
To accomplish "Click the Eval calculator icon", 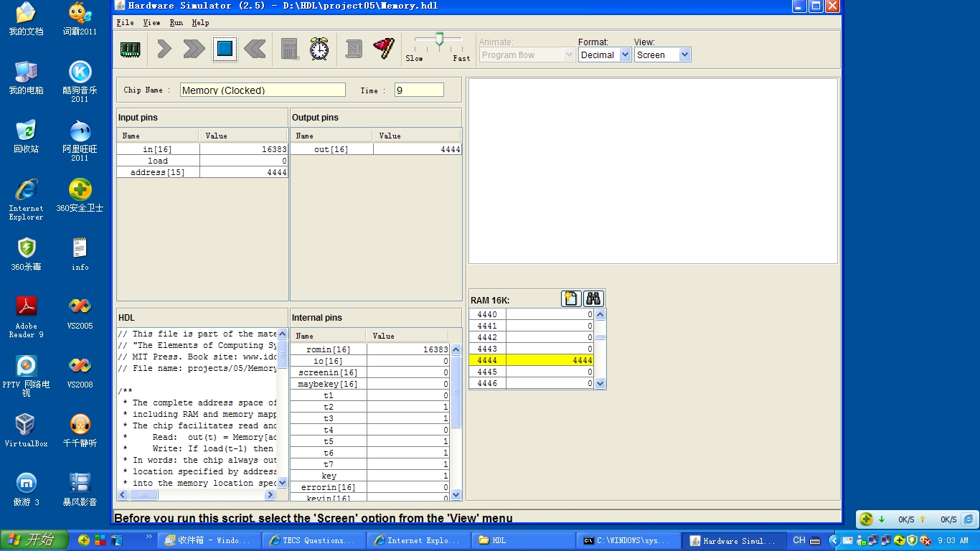I will pos(290,49).
